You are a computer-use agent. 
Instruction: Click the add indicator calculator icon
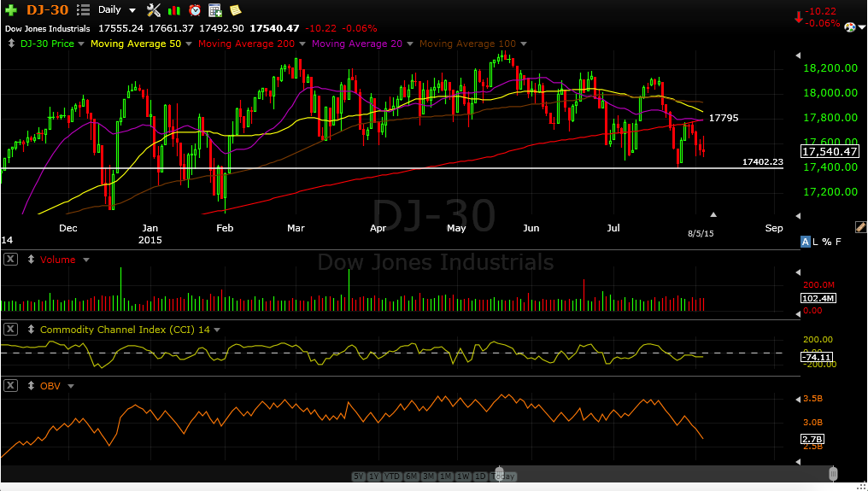214,10
